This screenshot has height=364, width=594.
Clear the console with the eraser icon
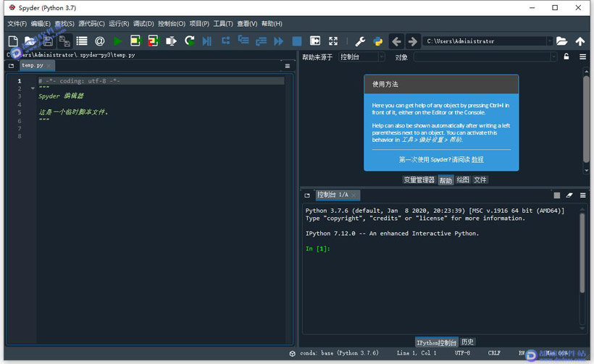569,195
